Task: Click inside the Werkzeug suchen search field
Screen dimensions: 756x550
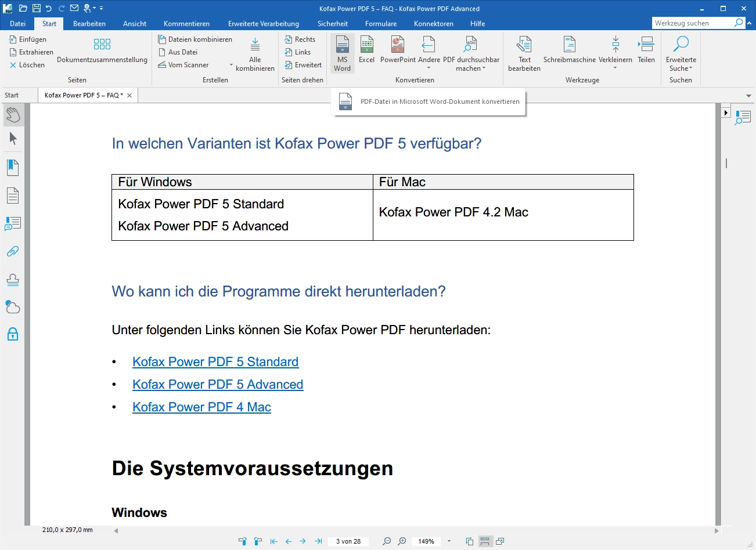Action: pos(693,23)
